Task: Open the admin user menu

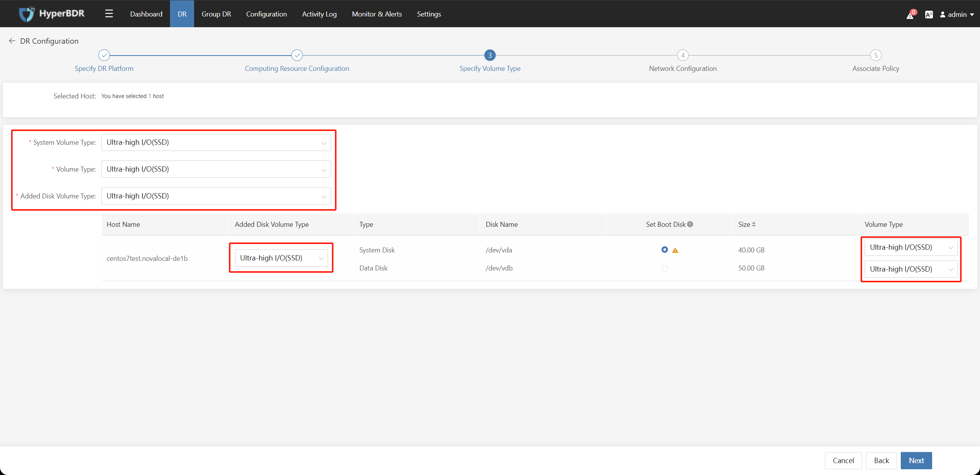Action: 957,15
